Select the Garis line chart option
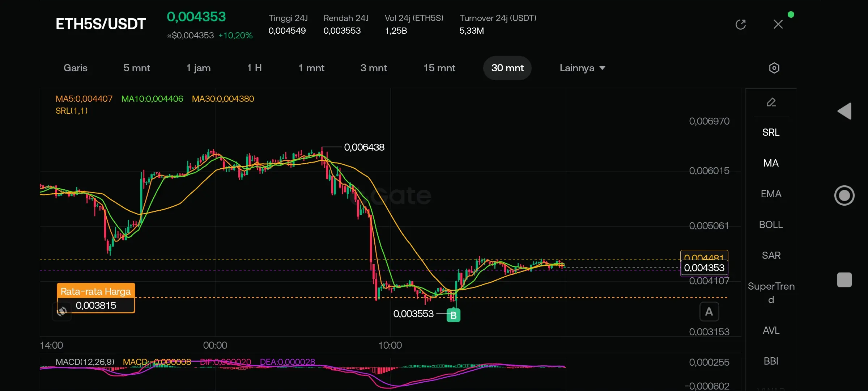 coord(76,68)
